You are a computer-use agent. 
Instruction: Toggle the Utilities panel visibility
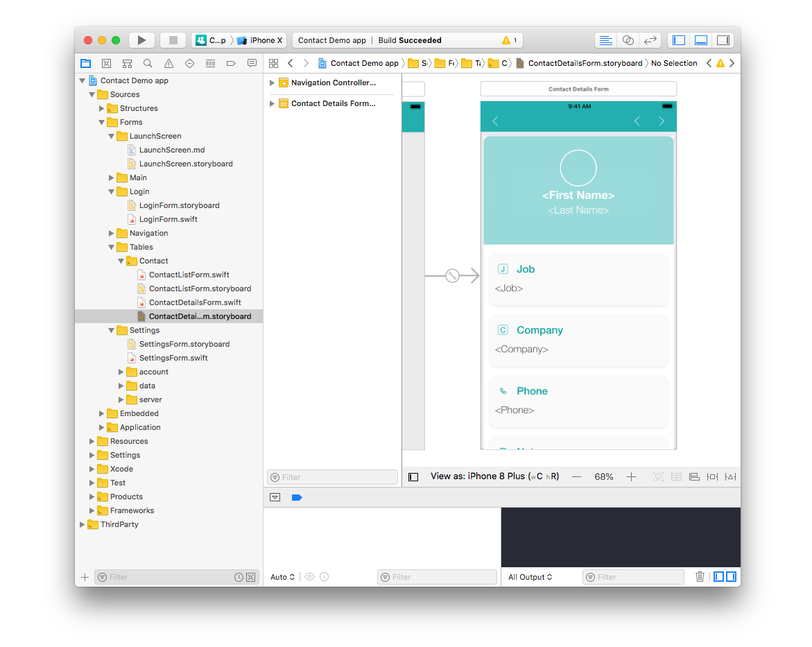723,40
